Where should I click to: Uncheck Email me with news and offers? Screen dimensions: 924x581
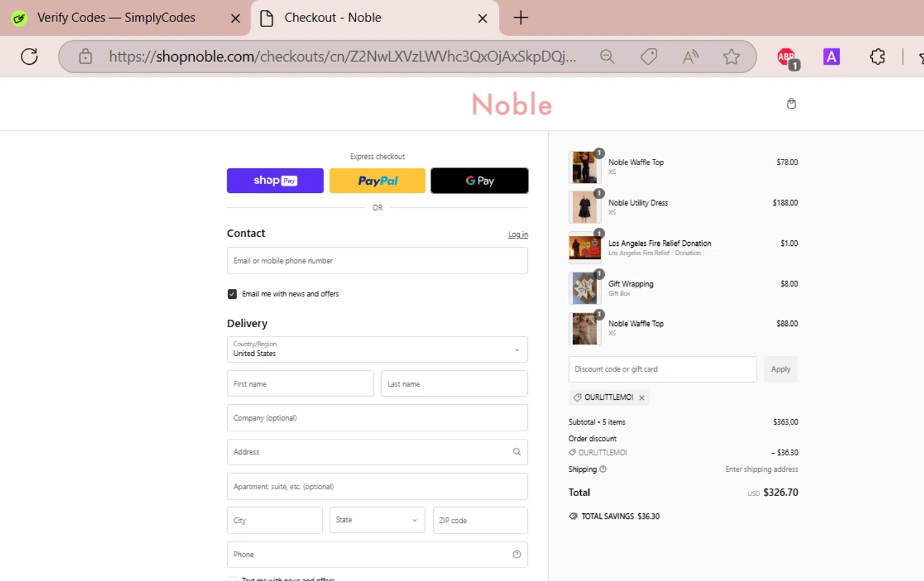[x=232, y=294]
